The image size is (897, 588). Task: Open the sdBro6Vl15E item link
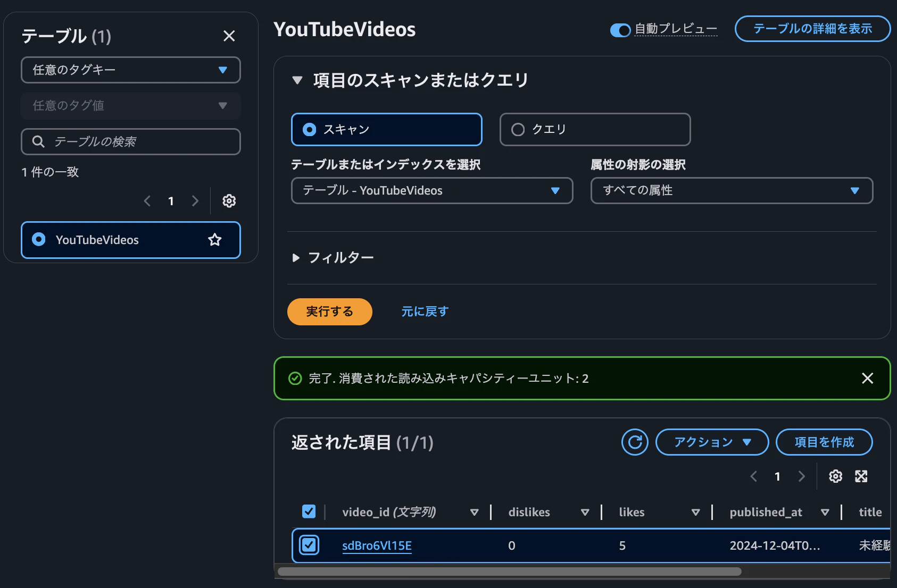pos(377,545)
